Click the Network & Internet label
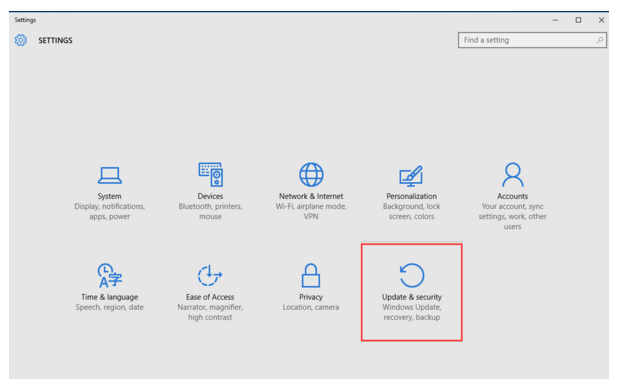618x389 pixels. [311, 196]
